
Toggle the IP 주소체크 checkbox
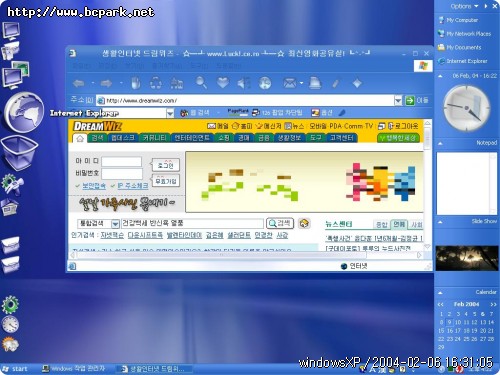pos(113,186)
